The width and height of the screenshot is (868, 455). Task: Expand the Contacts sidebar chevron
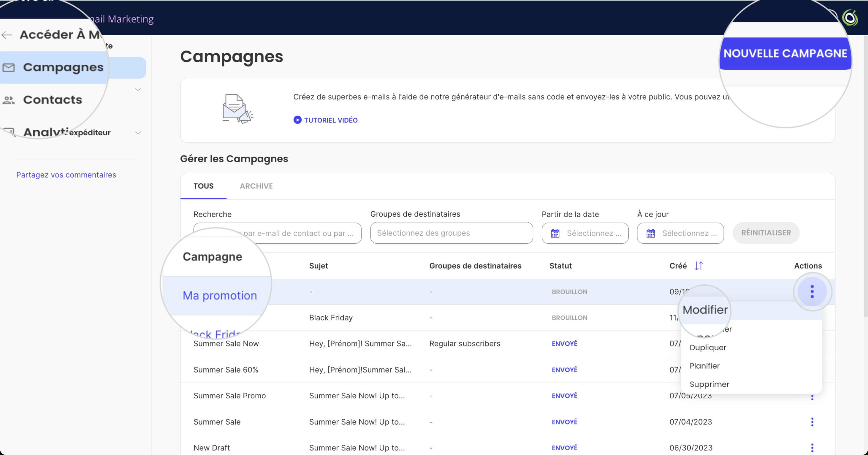point(138,90)
